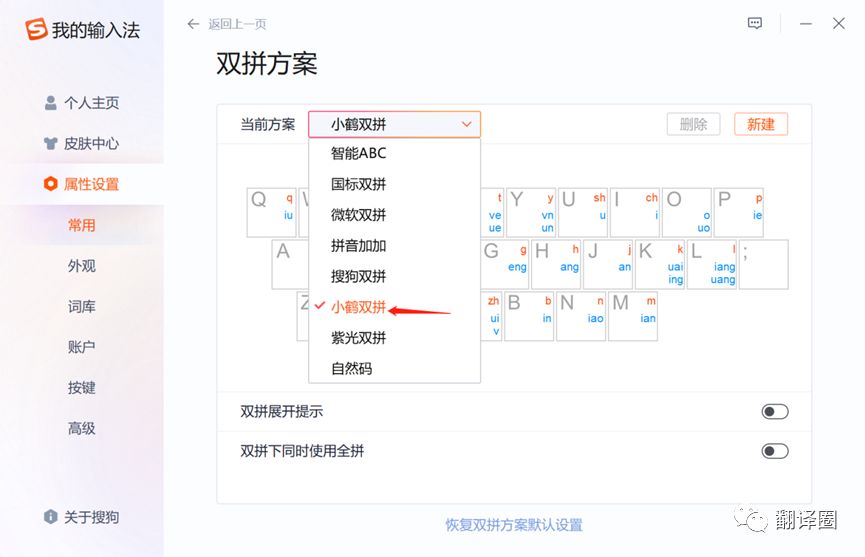Click the M key tile
Image resolution: width=865 pixels, height=557 pixels.
(x=633, y=316)
